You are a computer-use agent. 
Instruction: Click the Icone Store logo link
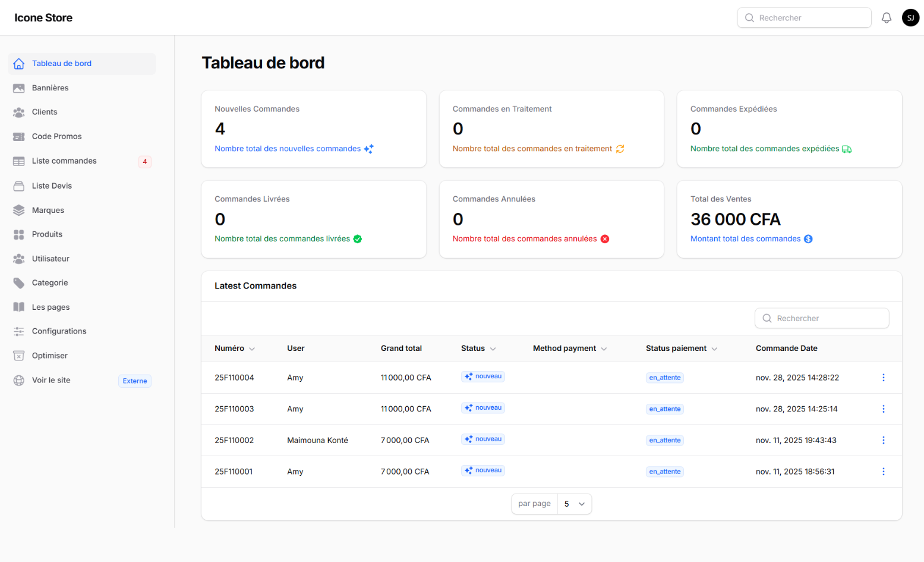[43, 18]
